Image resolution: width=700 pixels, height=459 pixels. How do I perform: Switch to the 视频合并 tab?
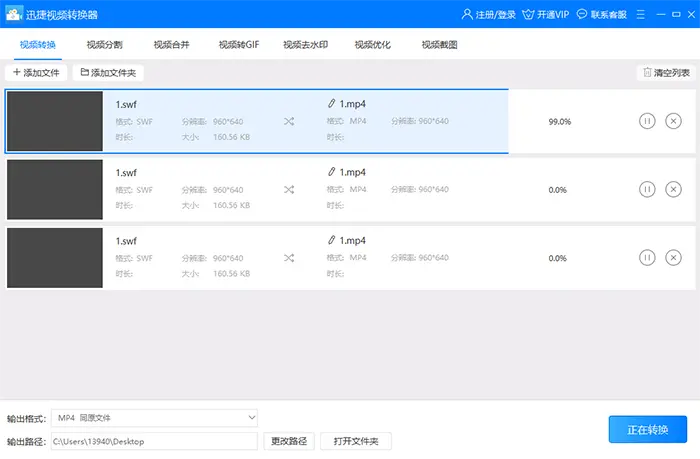171,45
